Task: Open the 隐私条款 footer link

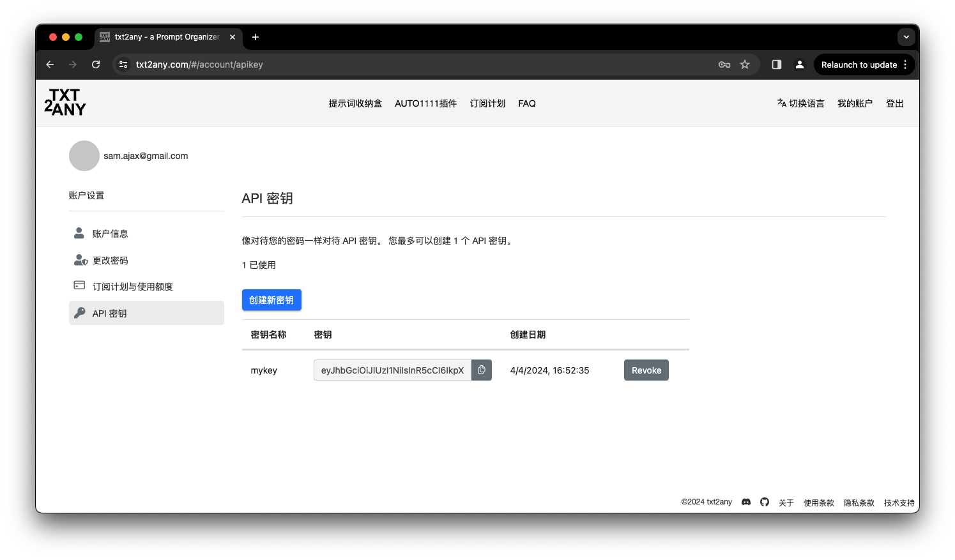Action: click(x=859, y=503)
